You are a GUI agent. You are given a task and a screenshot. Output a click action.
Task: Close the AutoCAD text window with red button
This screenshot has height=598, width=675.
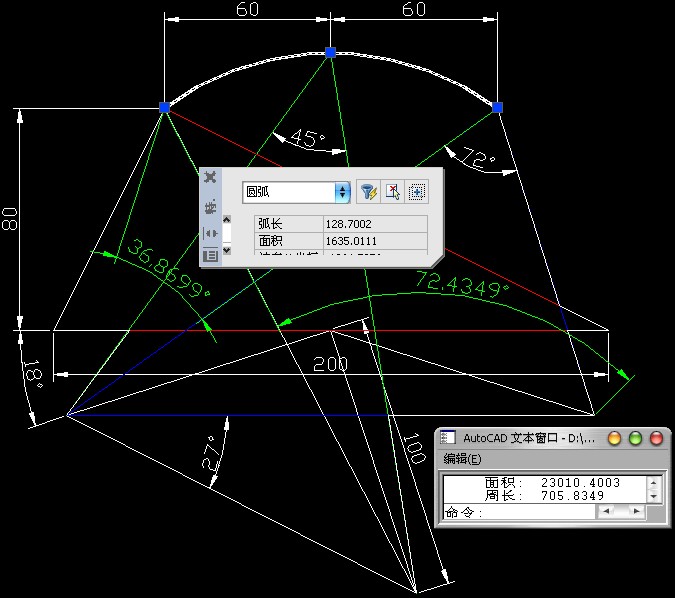[x=656, y=438]
